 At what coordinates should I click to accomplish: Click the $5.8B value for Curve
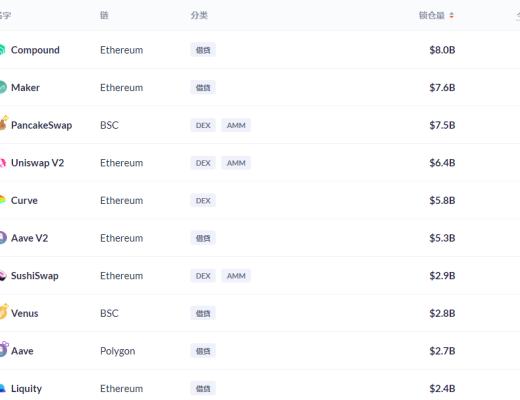442,201
